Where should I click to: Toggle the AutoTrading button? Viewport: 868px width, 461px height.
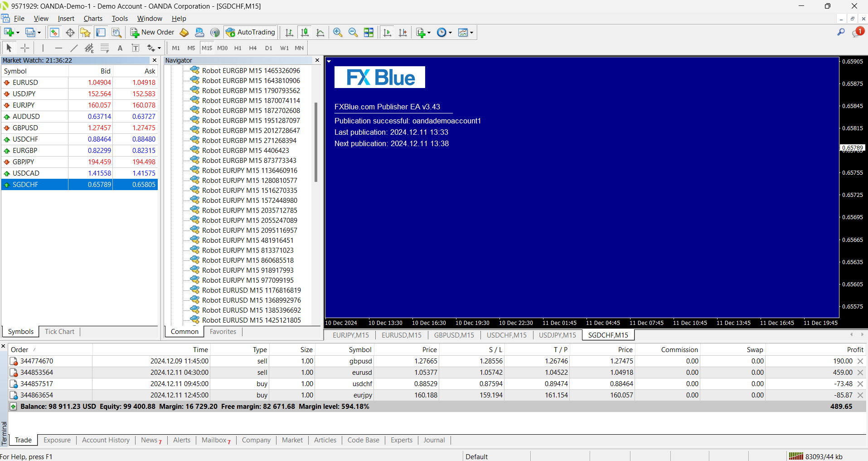(x=251, y=32)
